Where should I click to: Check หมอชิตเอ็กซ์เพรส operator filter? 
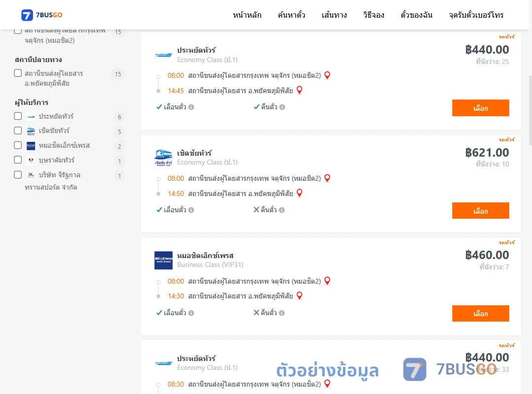pos(18,145)
